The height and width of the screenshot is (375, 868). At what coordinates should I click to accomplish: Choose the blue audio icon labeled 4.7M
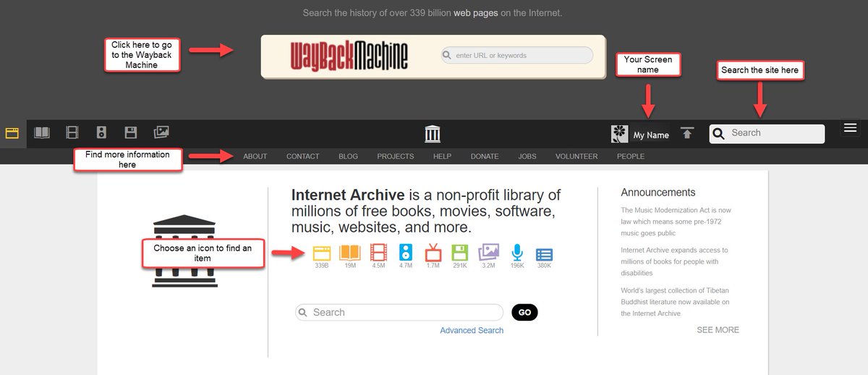click(406, 253)
